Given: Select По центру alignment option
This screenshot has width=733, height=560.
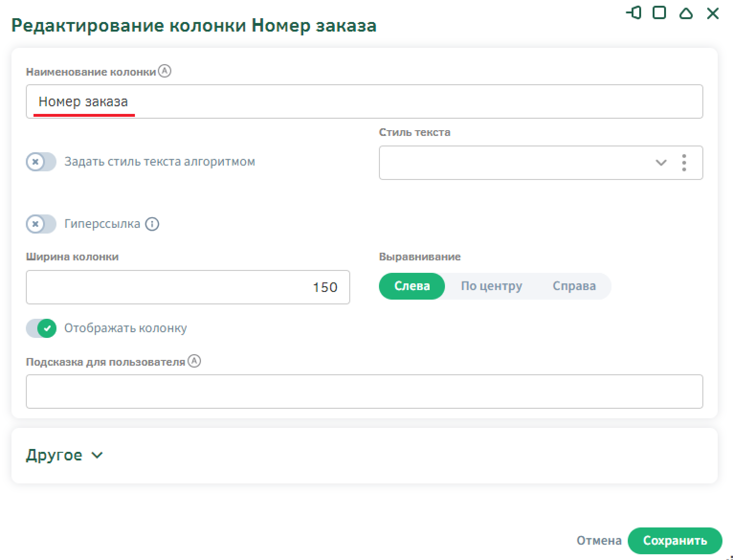Looking at the screenshot, I should (491, 286).
